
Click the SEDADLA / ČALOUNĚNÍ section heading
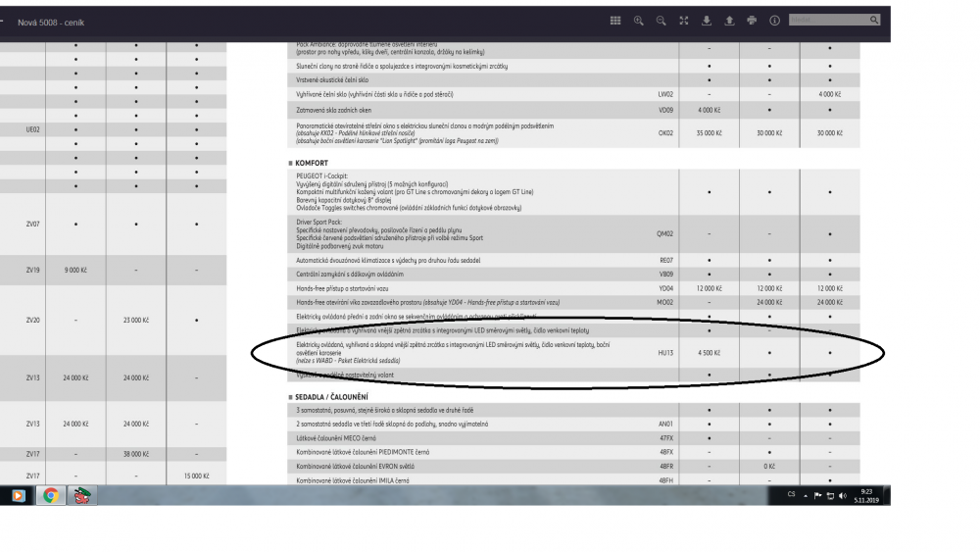point(331,397)
